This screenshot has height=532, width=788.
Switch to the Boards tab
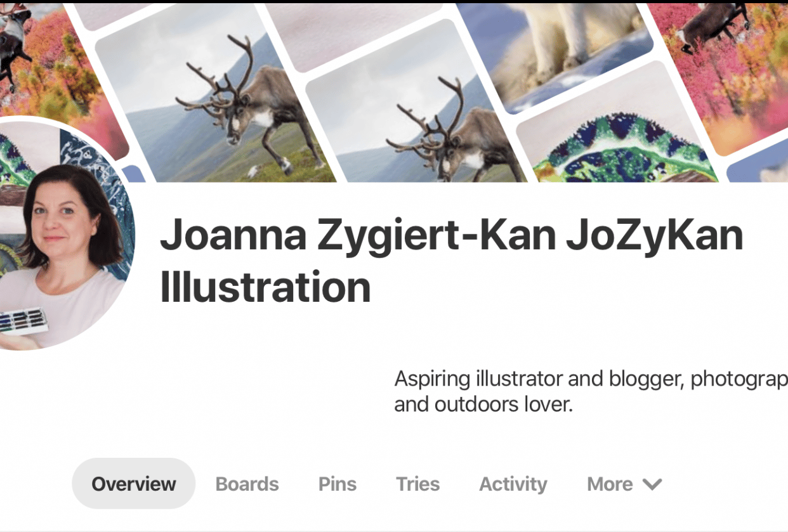[x=247, y=484]
